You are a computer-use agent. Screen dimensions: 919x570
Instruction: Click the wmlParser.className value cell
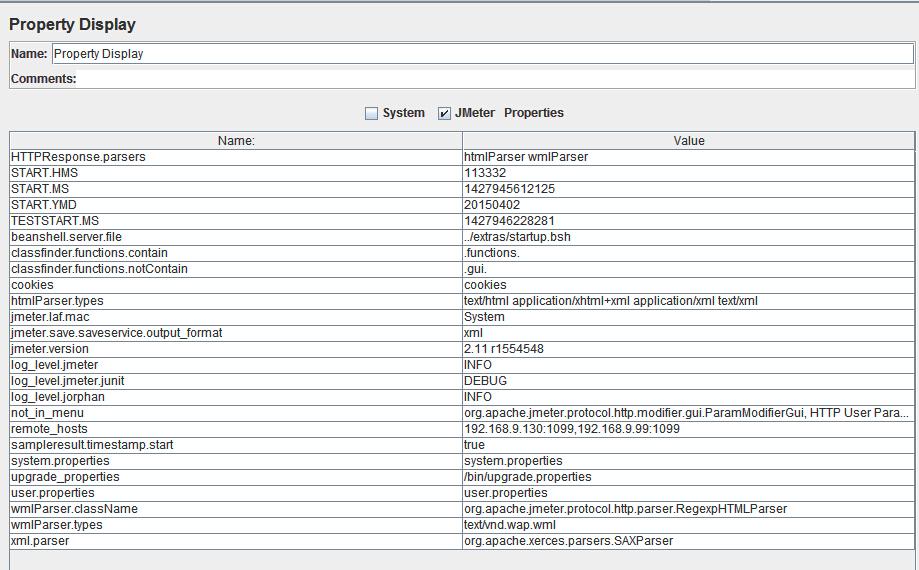688,508
